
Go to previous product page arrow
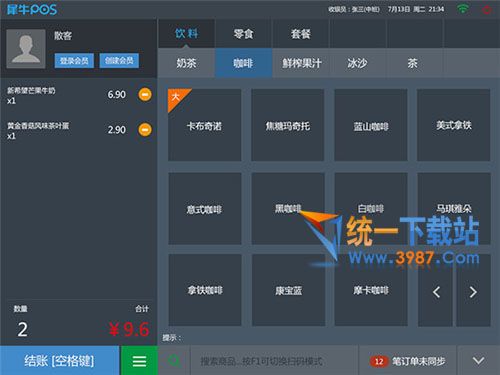[x=435, y=291]
